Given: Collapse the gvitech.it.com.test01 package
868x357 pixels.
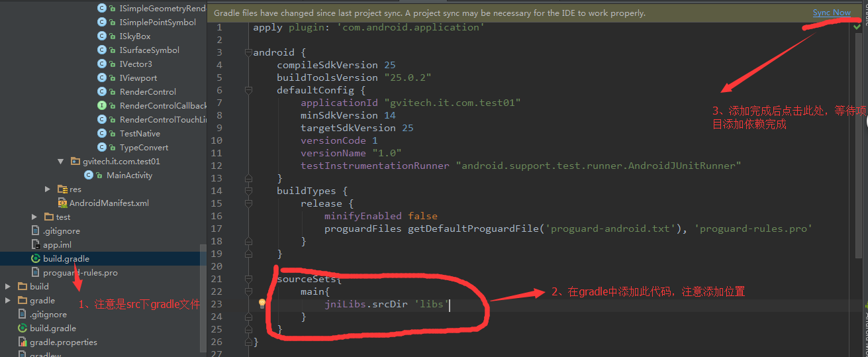Looking at the screenshot, I should (60, 161).
